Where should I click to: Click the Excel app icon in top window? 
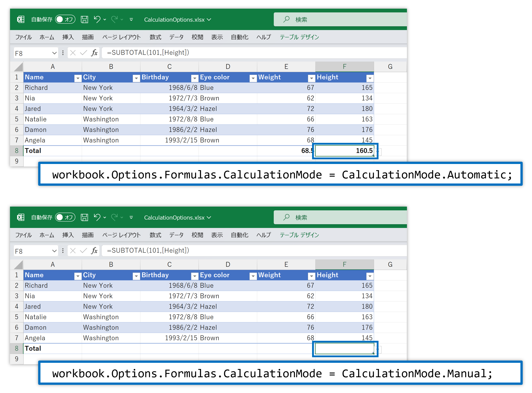coord(21,19)
